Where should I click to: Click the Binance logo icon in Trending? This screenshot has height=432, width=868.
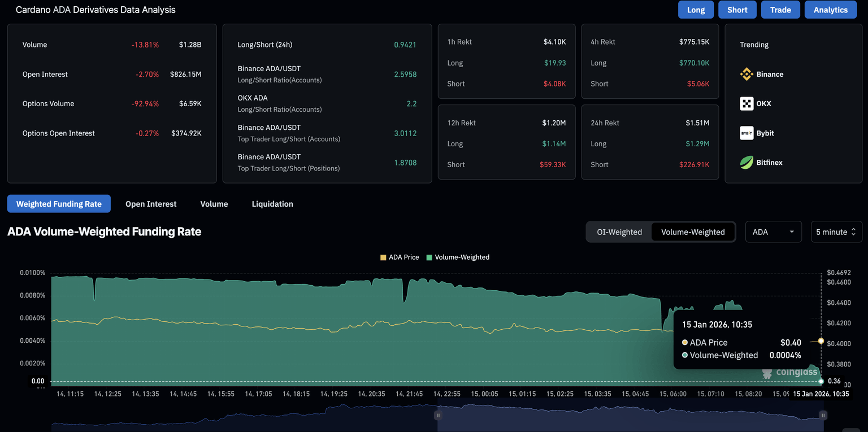pyautogui.click(x=747, y=74)
